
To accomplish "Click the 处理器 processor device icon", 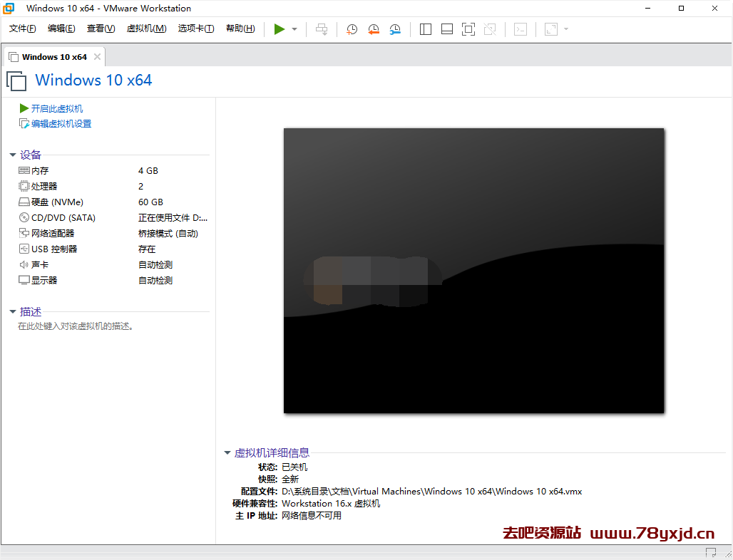I will tap(24, 187).
